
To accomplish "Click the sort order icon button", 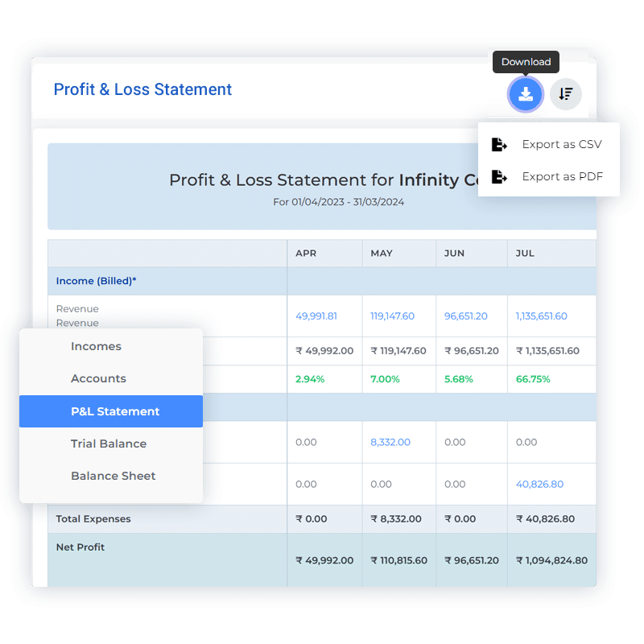I will click(566, 94).
